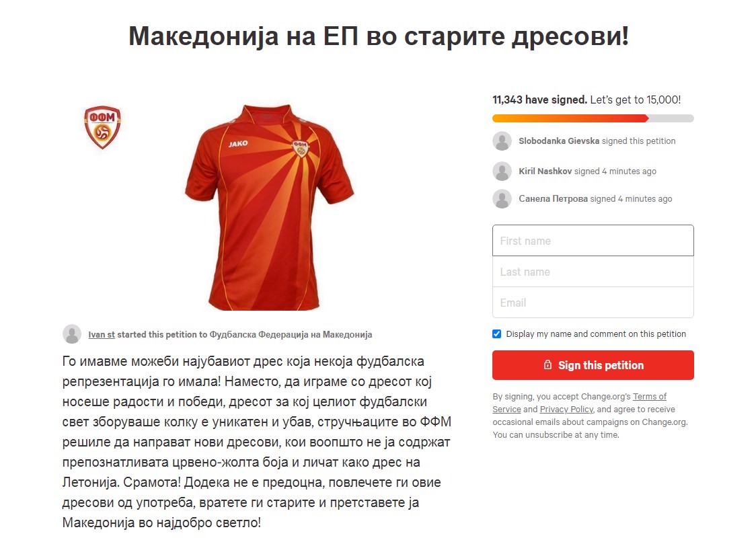Click the signature progress bar

[x=593, y=118]
